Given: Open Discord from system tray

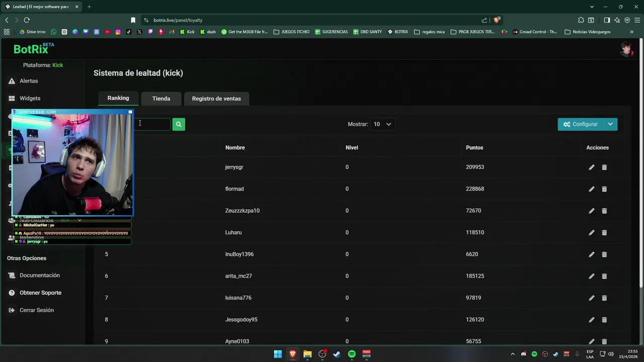Looking at the screenshot, I should click(x=524, y=354).
